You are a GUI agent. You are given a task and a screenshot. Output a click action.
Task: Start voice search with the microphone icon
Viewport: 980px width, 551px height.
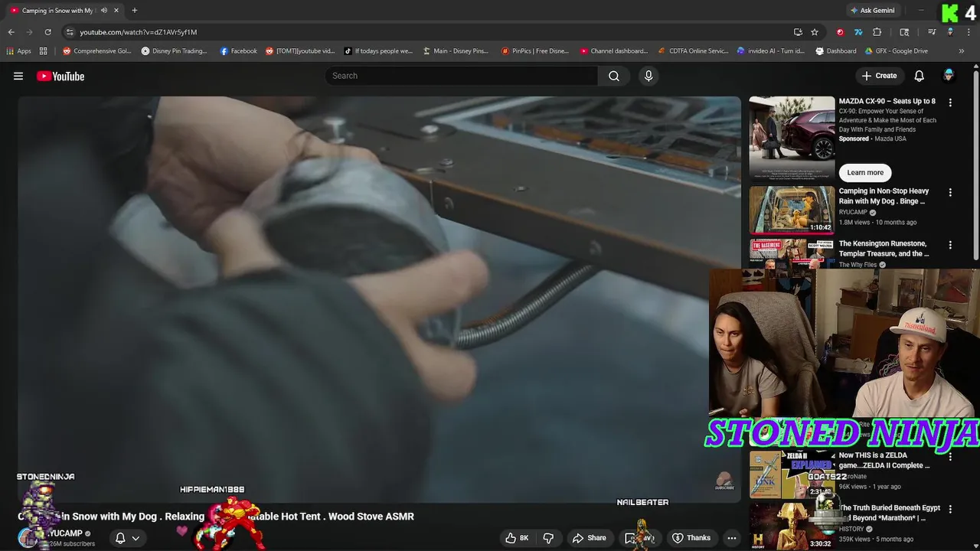click(648, 76)
